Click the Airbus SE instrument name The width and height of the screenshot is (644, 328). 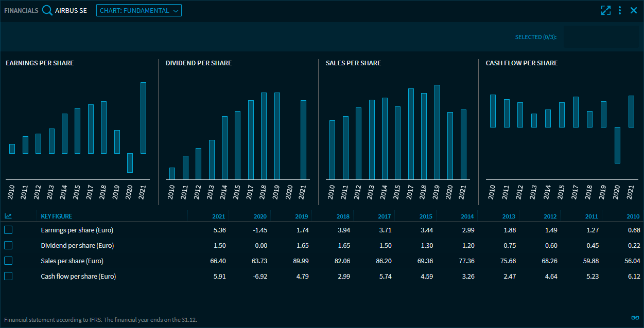pyautogui.click(x=71, y=10)
